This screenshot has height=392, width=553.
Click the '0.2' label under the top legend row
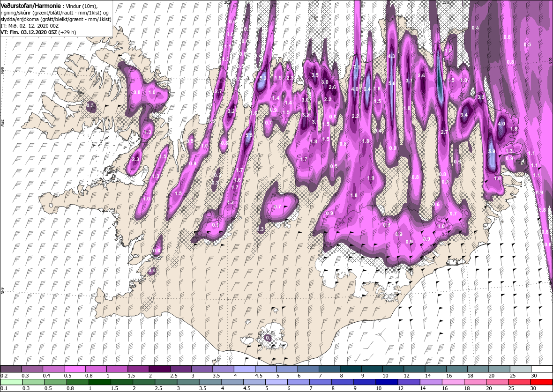point(4,376)
